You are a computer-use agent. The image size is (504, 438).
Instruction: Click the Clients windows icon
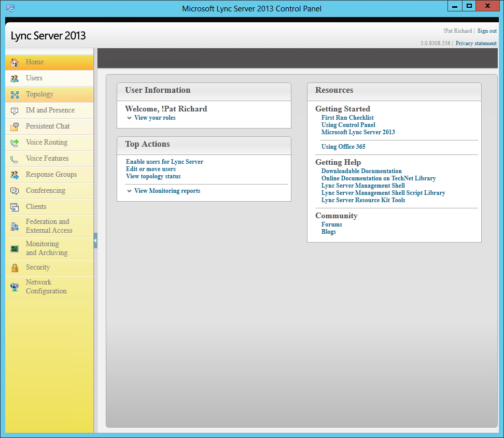[x=15, y=207]
